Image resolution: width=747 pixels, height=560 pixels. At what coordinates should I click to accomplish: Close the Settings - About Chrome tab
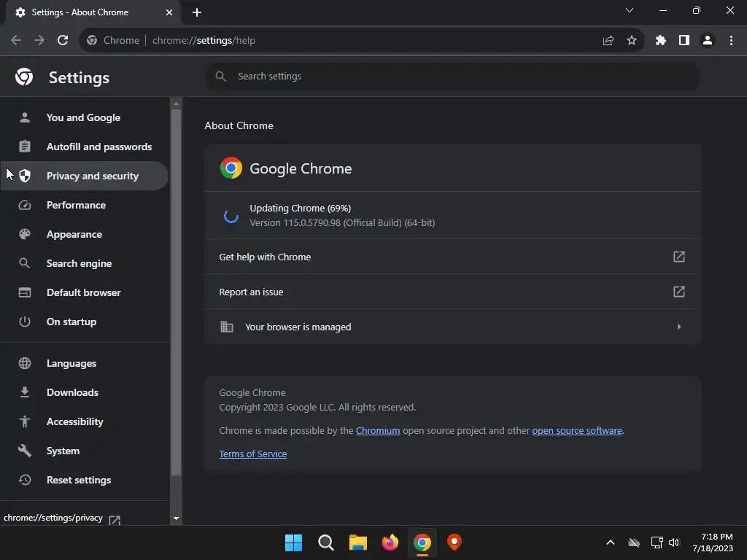coord(169,12)
